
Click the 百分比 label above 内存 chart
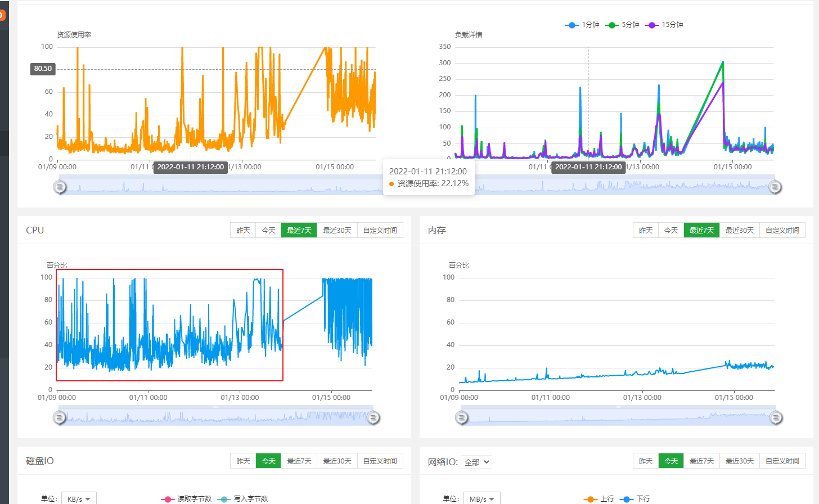click(459, 265)
